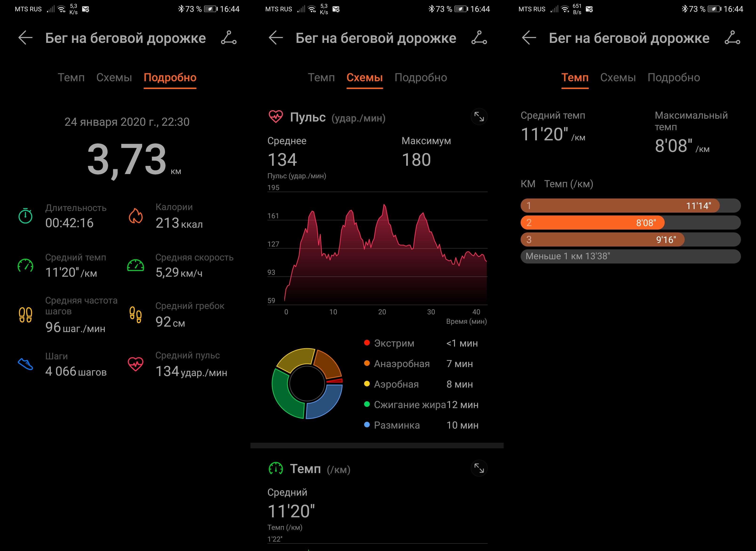Select Подробно tab on left screen
This screenshot has height=551, width=756.
170,77
